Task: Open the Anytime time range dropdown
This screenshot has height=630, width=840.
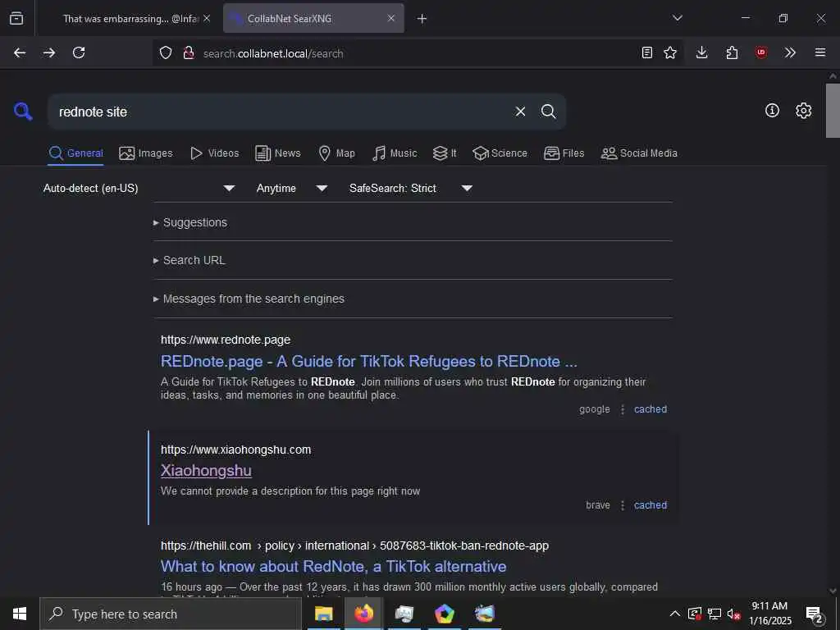Action: (292, 188)
